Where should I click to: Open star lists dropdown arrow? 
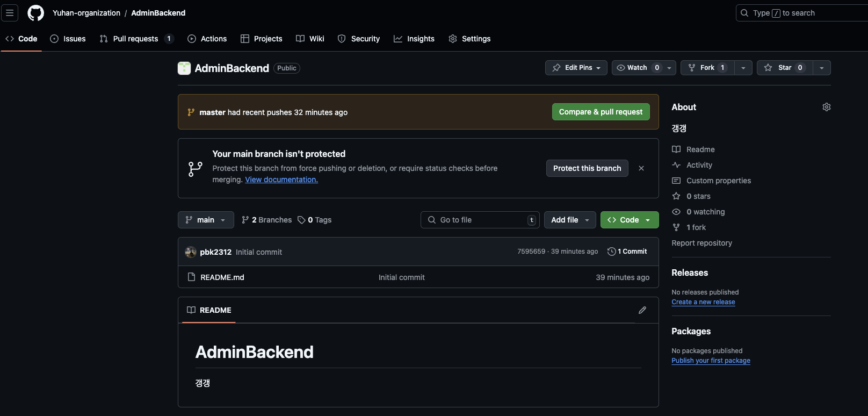coord(822,68)
